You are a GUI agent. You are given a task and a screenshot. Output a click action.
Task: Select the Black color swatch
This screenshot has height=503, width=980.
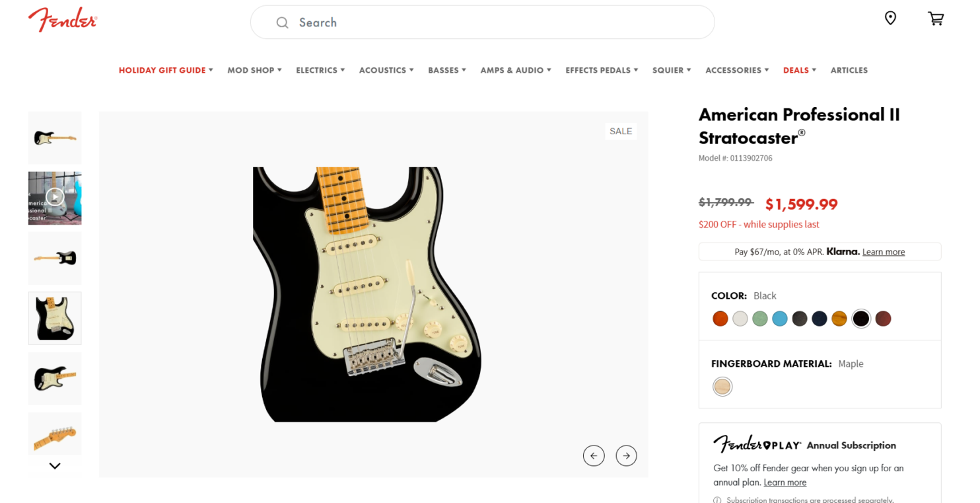coord(861,318)
